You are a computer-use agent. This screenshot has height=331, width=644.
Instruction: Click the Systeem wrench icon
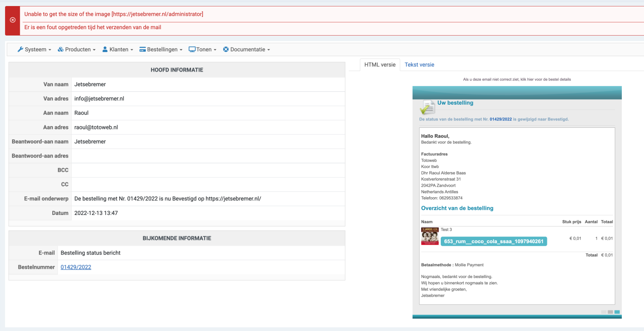20,49
